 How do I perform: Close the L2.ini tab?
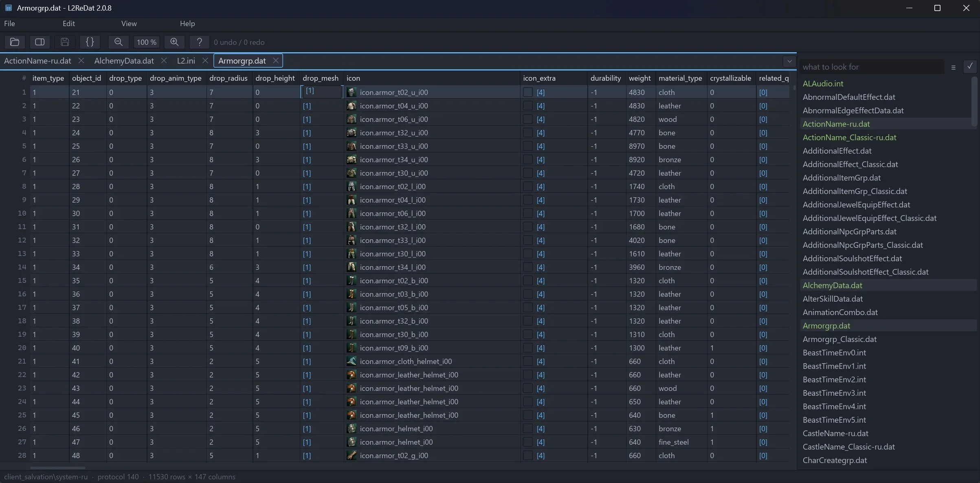click(205, 61)
